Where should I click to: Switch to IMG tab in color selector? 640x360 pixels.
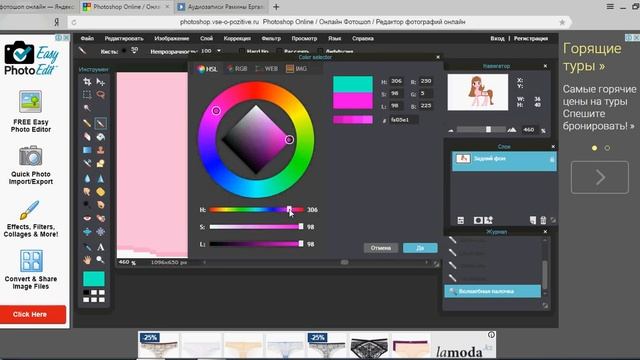[296, 69]
